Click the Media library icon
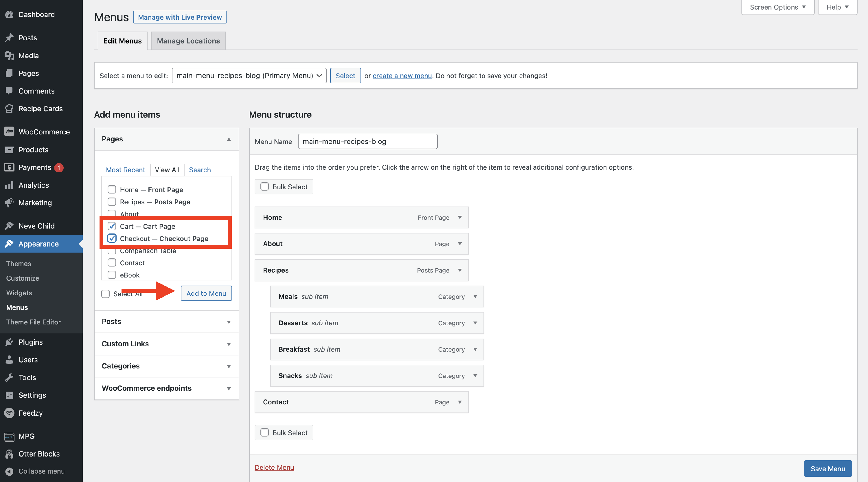This screenshot has height=482, width=868. pos(10,56)
